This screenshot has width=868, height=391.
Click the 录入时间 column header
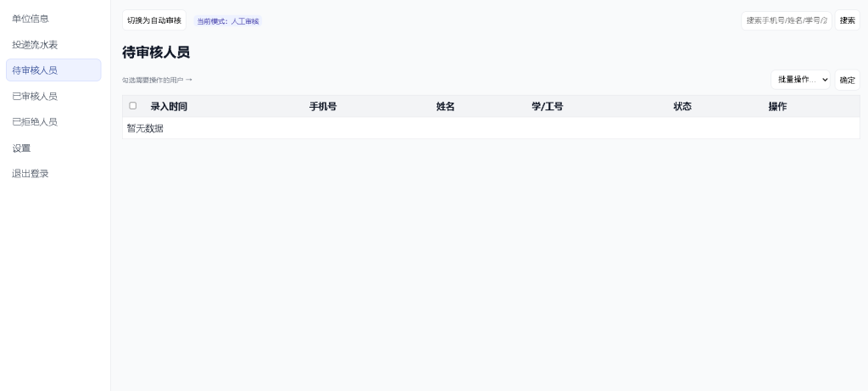tap(169, 107)
